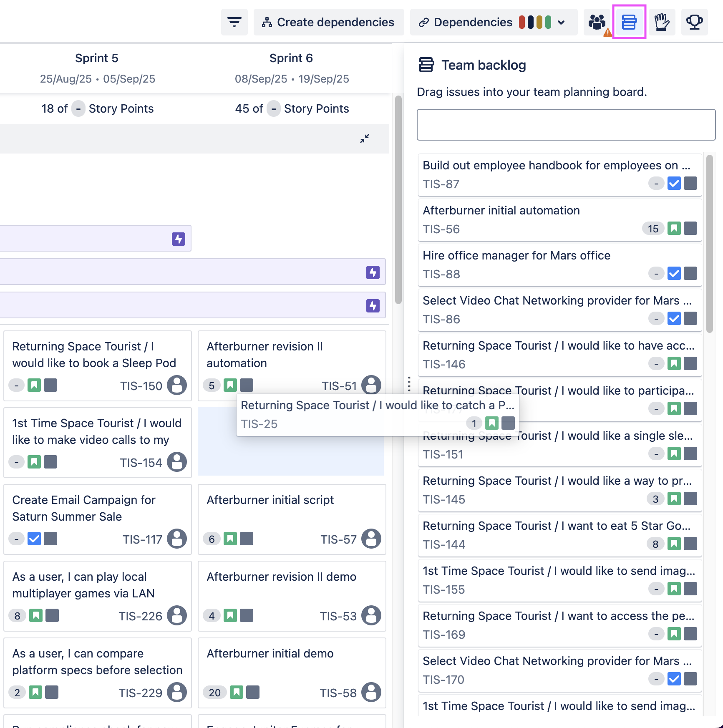Expand the Dependencies dropdown

pyautogui.click(x=561, y=23)
